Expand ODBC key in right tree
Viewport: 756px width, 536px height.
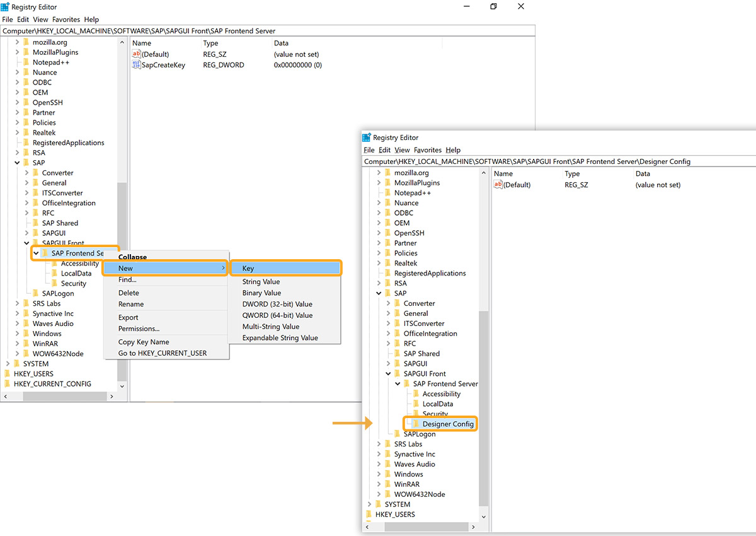(x=379, y=213)
